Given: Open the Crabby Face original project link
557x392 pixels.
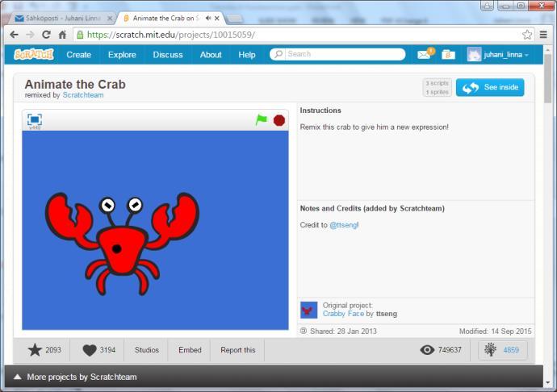Looking at the screenshot, I should pyautogui.click(x=343, y=314).
